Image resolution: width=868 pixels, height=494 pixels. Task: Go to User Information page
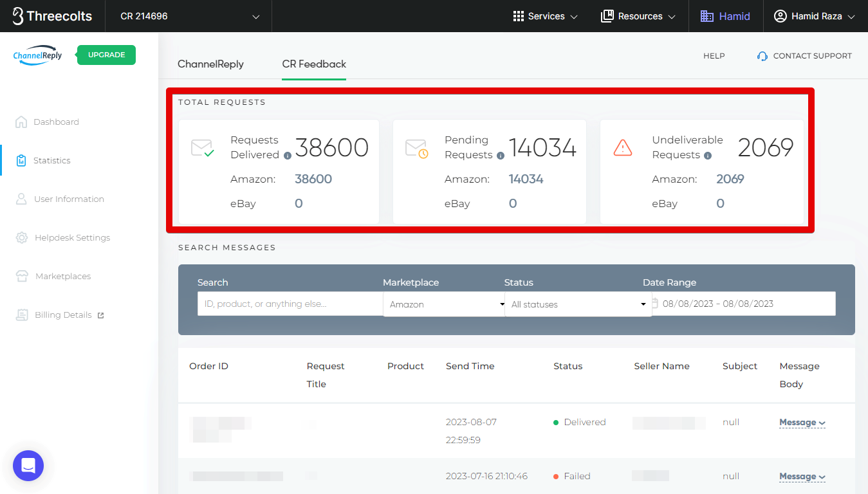pyautogui.click(x=69, y=199)
